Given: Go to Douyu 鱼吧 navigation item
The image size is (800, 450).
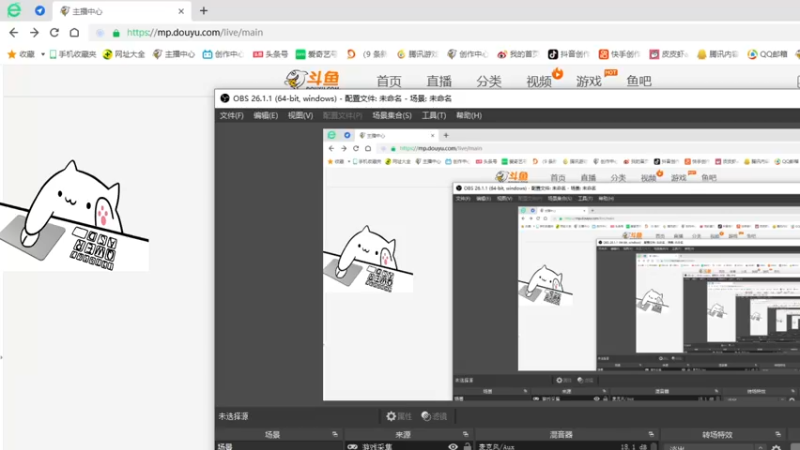Looking at the screenshot, I should [639, 81].
